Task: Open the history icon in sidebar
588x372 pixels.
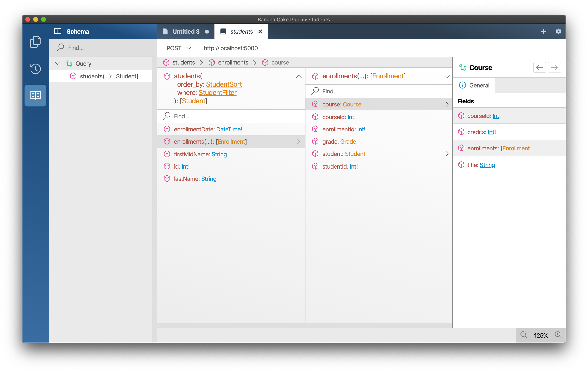Action: tap(35, 69)
